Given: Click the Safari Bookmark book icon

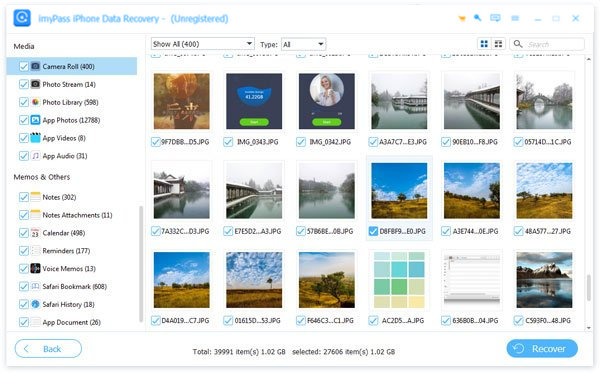Looking at the screenshot, I should click(x=35, y=286).
